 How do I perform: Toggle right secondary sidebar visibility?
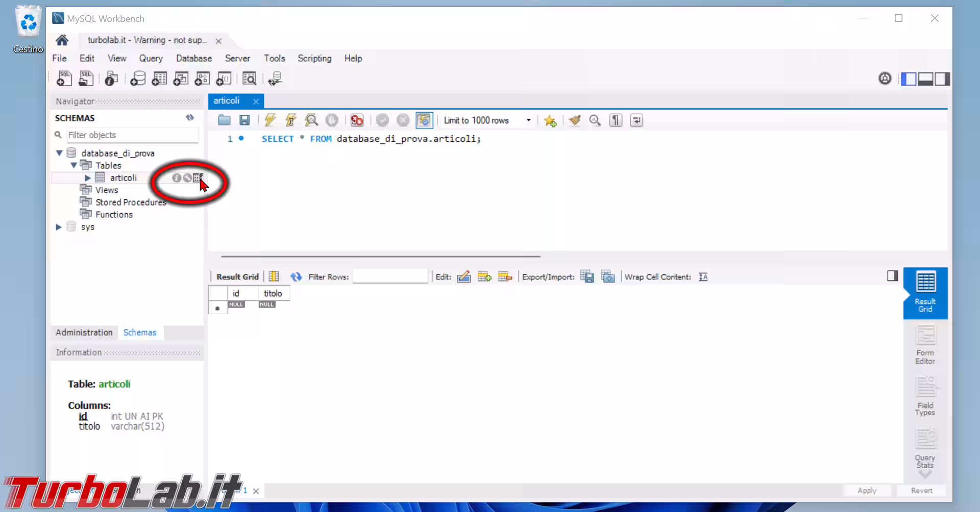(x=942, y=79)
